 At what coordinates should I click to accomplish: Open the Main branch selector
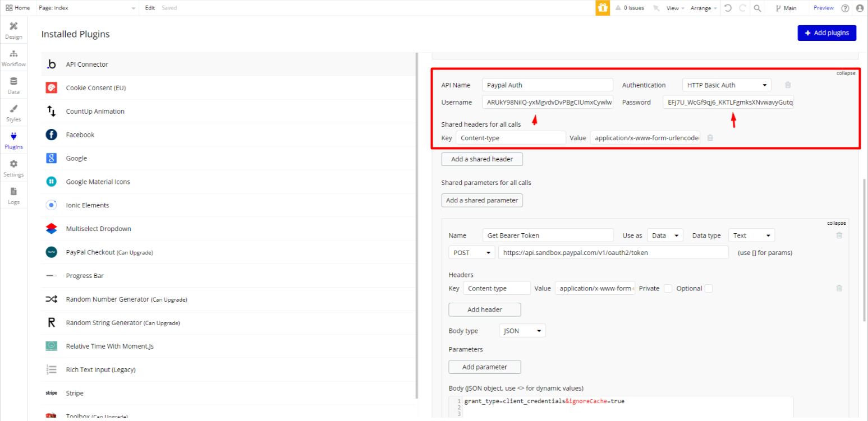(x=786, y=8)
